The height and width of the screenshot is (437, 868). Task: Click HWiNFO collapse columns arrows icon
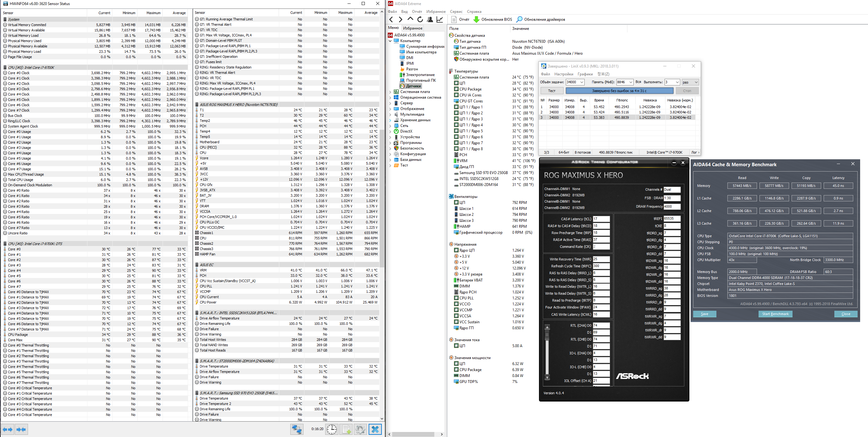pos(21,429)
